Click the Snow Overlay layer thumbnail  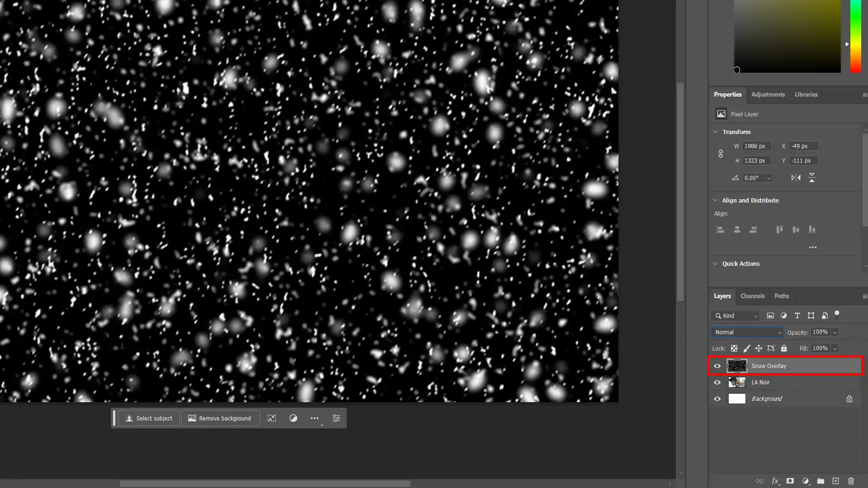(737, 366)
